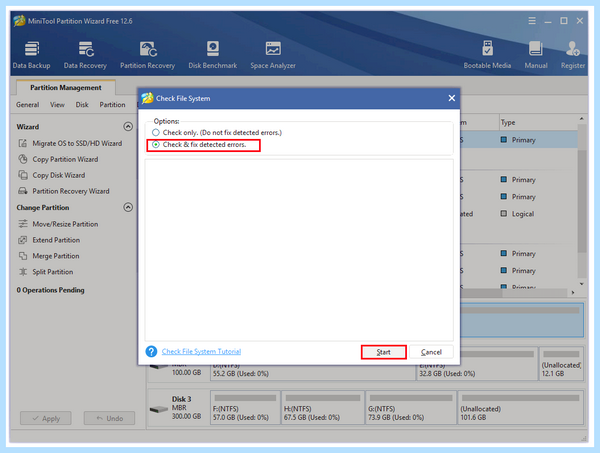Run Disk Benchmark tool
This screenshot has width=600, height=453.
[213, 55]
